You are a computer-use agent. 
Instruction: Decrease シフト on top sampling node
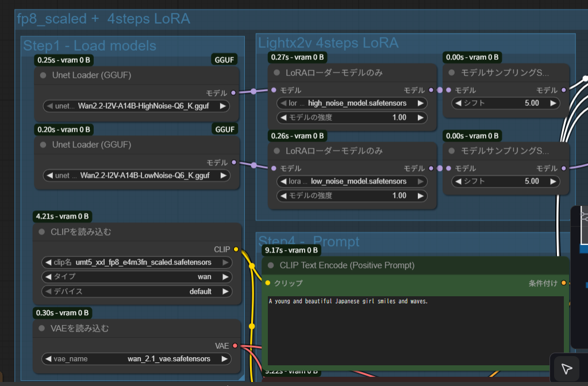(x=458, y=103)
